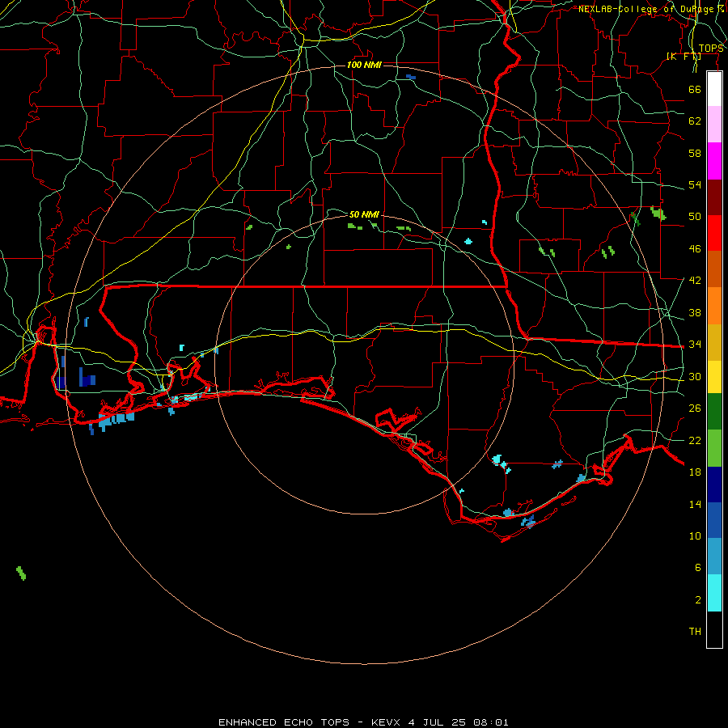Screen dimensions: 728x728
Task: Click the NEXLAB-College of DuPage credit text
Action: pyautogui.click(x=652, y=9)
